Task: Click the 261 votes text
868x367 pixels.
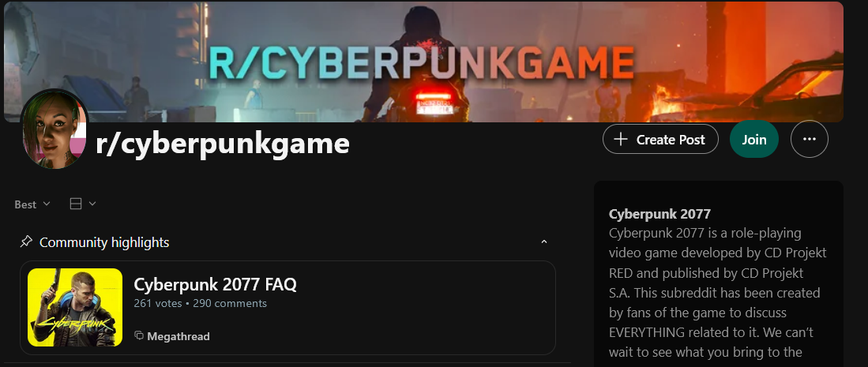Action: pos(158,303)
